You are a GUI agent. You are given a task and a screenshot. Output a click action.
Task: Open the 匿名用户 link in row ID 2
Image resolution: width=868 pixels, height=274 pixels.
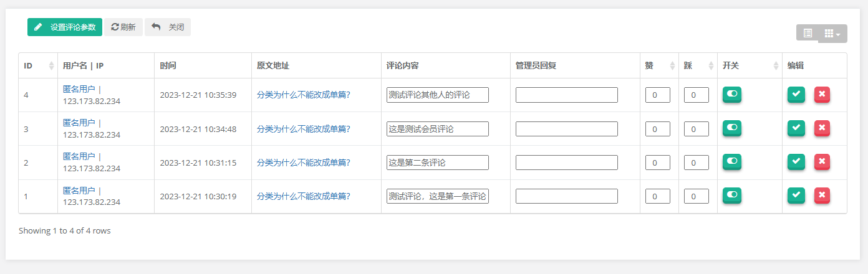pyautogui.click(x=79, y=156)
